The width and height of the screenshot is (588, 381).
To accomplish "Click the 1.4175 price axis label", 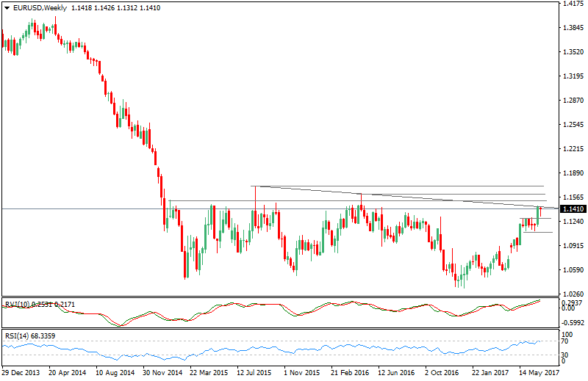I will tap(573, 4).
